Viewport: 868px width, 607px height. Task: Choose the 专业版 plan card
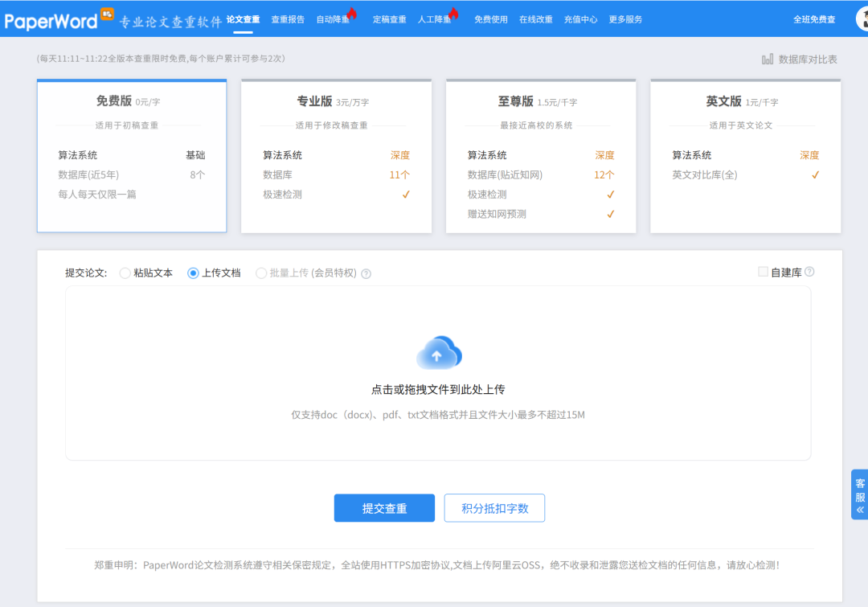point(336,157)
